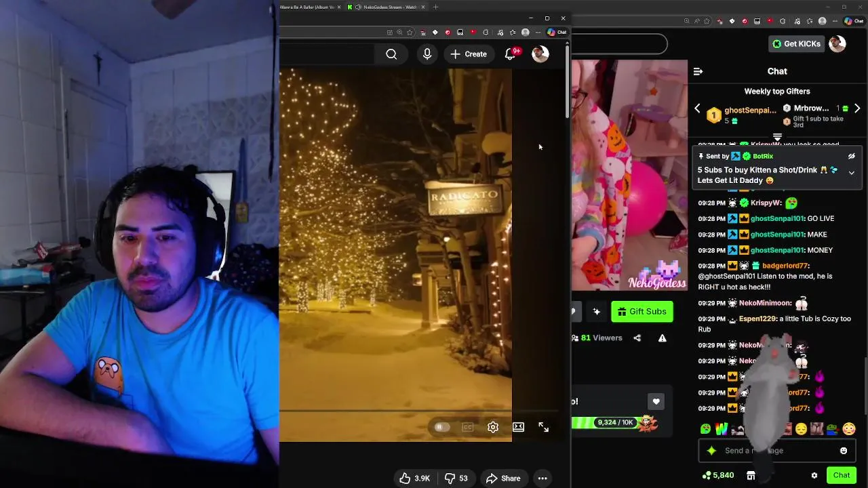Viewport: 868px width, 488px height.
Task: Open Copilot Chat in the Kick browser window
Action: point(853,21)
